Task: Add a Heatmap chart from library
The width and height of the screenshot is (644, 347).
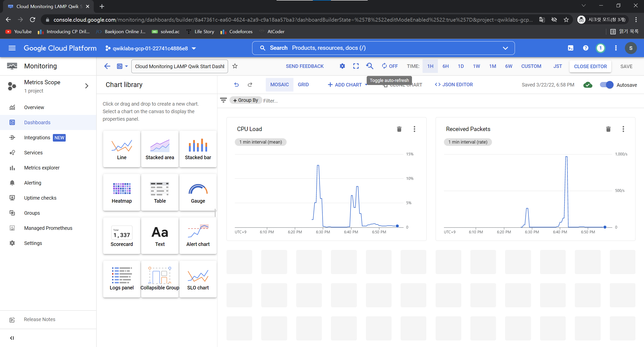Action: coord(122,192)
